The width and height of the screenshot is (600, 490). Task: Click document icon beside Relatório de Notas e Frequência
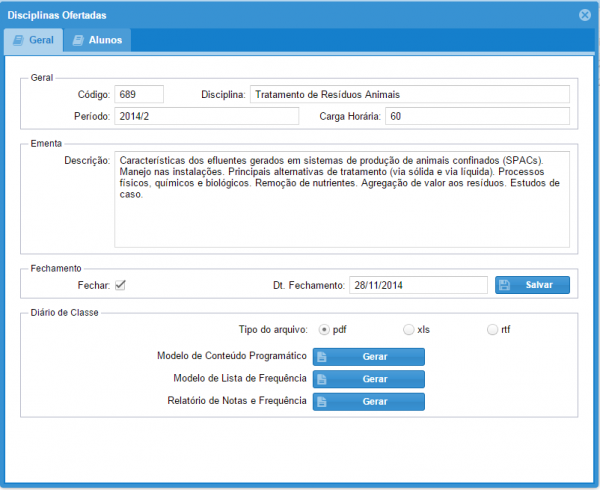click(322, 401)
